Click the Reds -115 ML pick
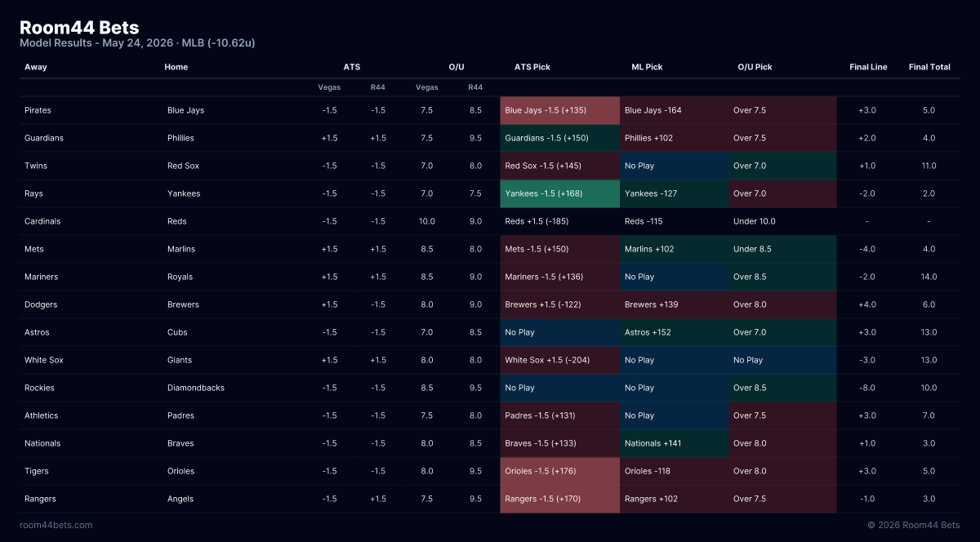The height and width of the screenshot is (542, 980). pyautogui.click(x=674, y=221)
